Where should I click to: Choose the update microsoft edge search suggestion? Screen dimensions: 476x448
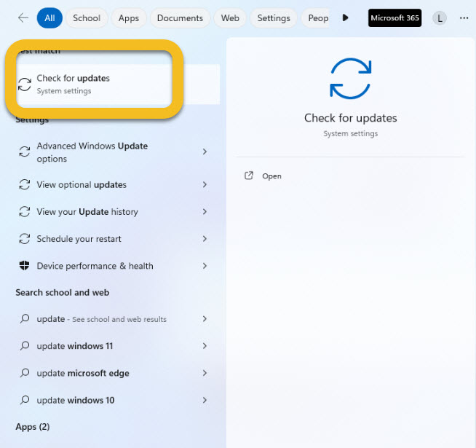(83, 373)
